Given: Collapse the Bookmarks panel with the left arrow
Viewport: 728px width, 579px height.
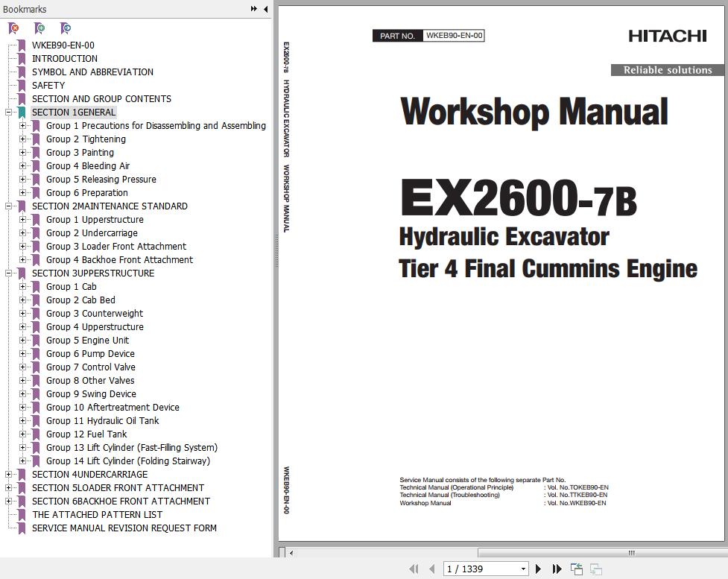Looking at the screenshot, I should point(265,9).
